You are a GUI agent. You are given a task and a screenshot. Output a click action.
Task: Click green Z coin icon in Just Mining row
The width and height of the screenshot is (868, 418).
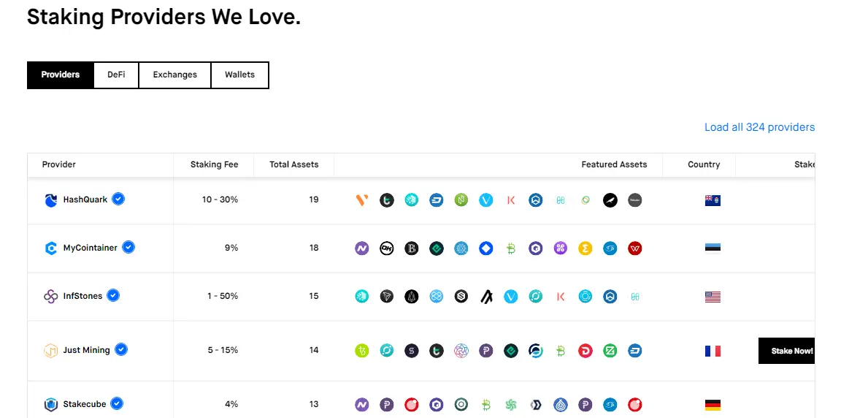point(610,350)
